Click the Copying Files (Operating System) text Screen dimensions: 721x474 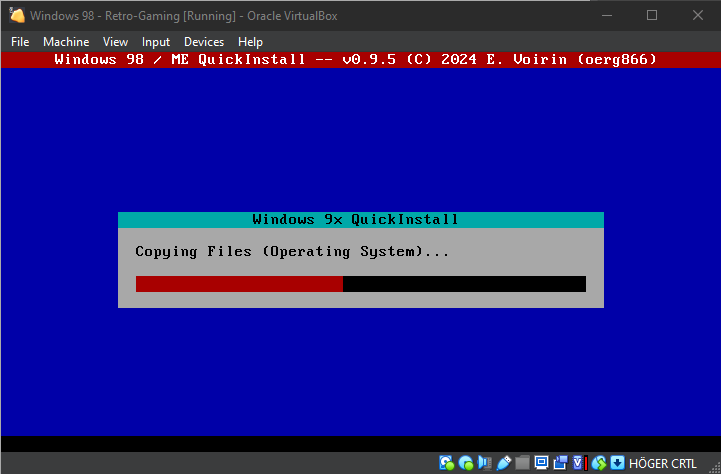(292, 251)
